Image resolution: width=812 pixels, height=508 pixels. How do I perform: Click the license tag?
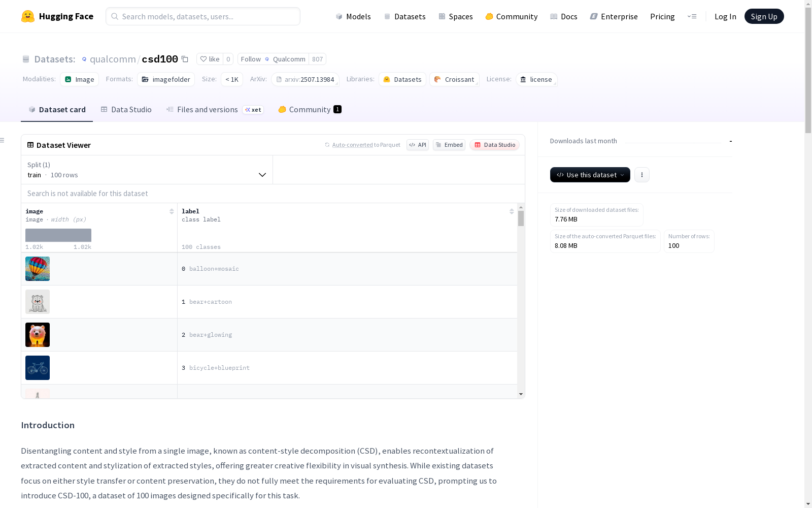536,79
